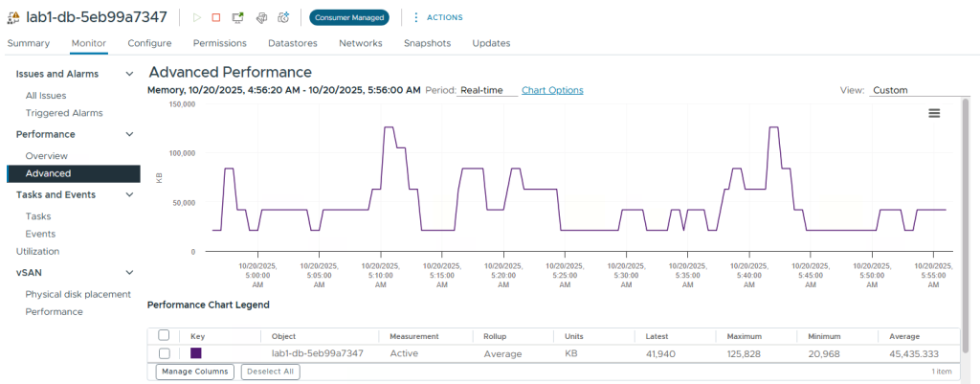Collapse the Issues and Alarms section
Image resolution: width=980 pixels, height=384 pixels.
(130, 74)
